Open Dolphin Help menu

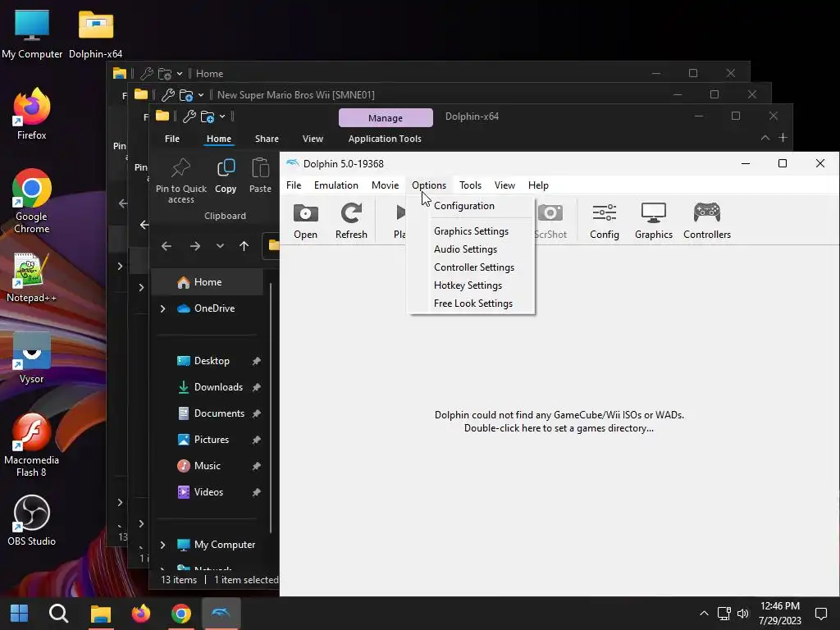coord(538,185)
